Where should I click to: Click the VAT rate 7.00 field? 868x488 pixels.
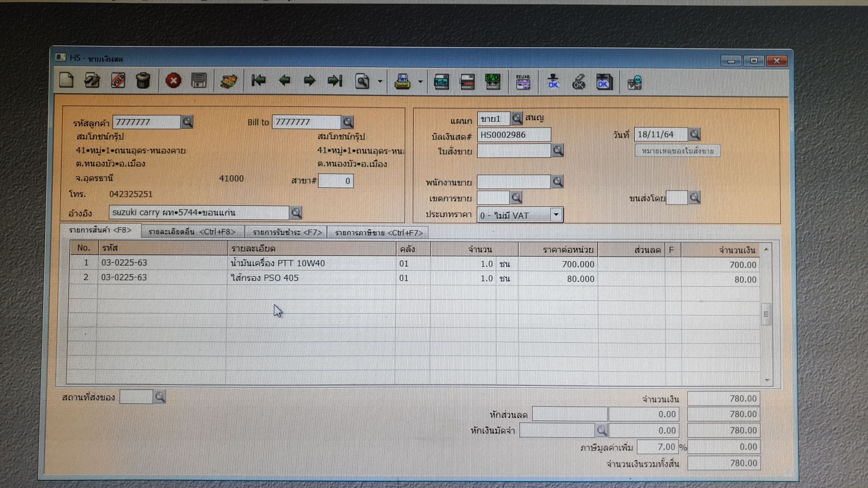pos(658,447)
